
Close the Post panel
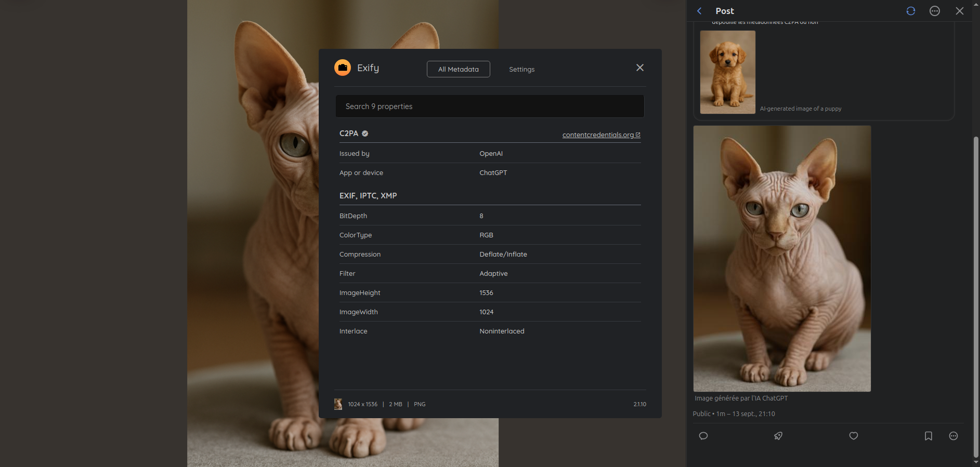960,11
